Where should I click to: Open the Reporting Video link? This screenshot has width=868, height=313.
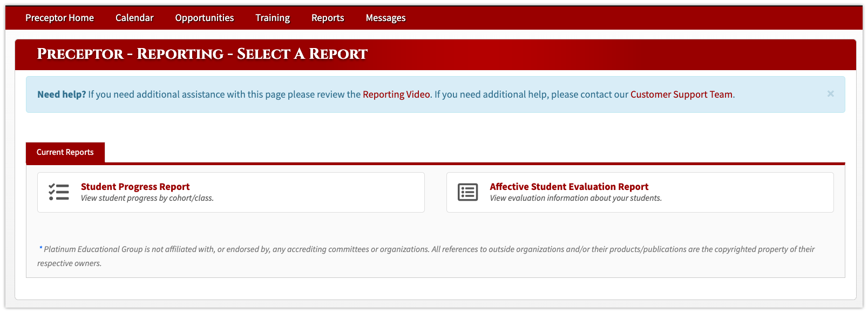tap(396, 94)
